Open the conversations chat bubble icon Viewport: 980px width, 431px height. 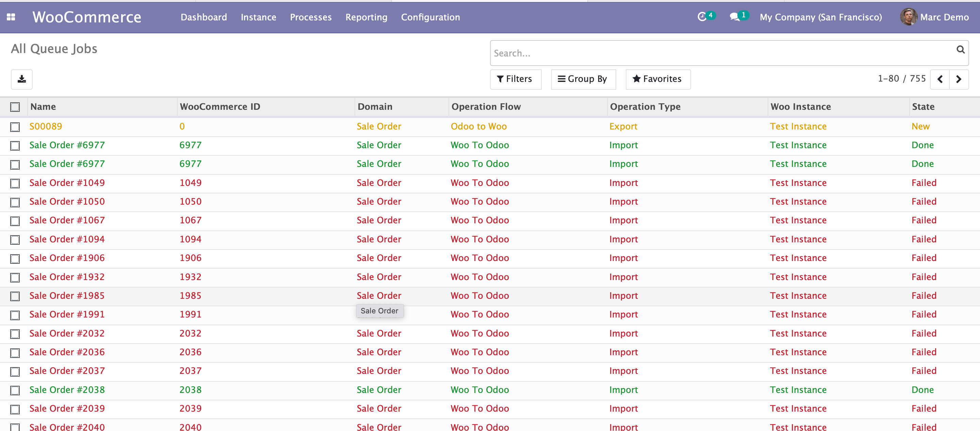click(x=735, y=17)
